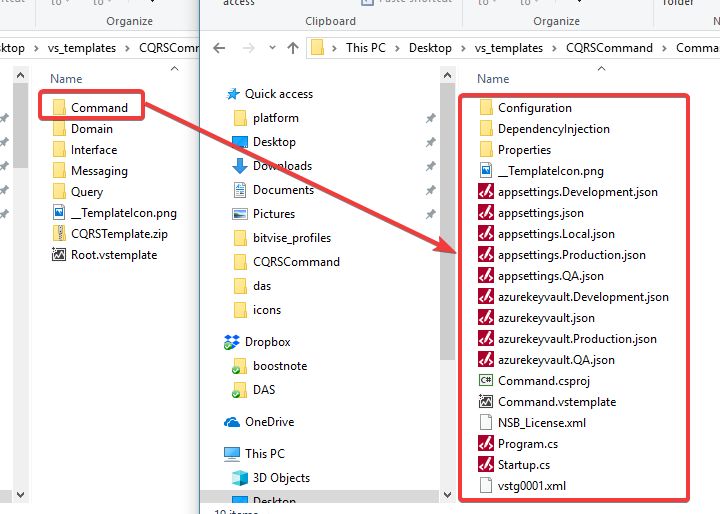Select appsettings.json file
This screenshot has width=720, height=514.
tap(531, 213)
